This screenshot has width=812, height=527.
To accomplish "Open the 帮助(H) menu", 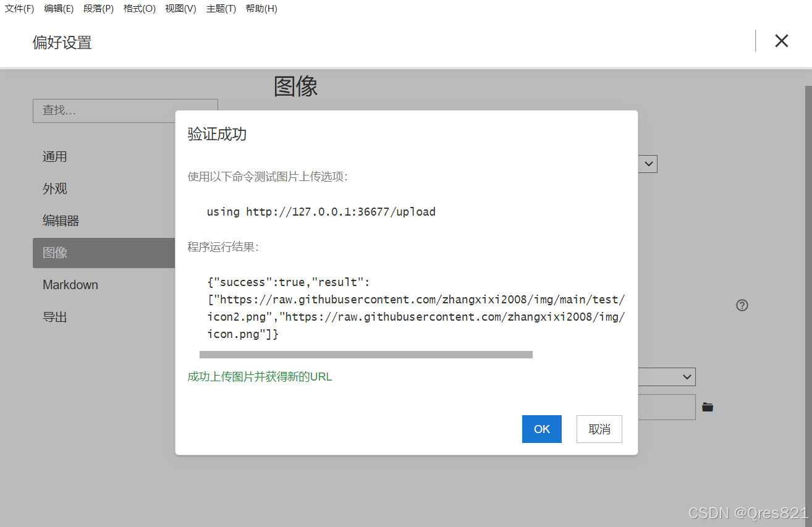I will point(261,9).
